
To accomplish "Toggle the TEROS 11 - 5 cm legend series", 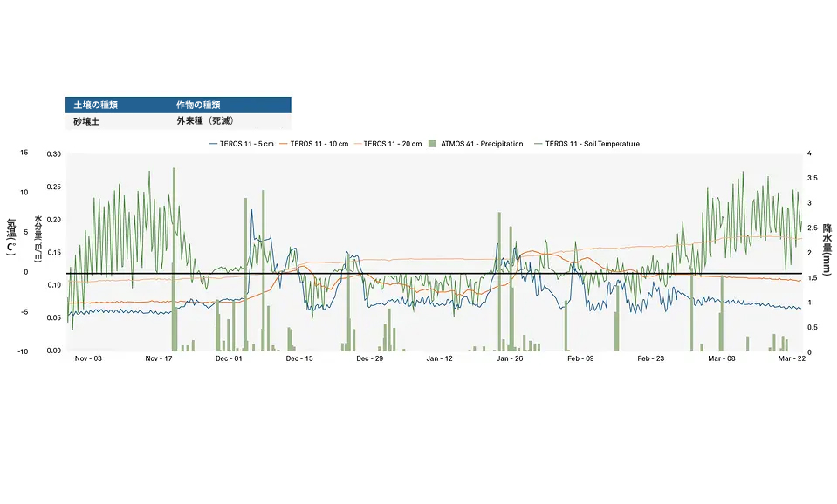I will [x=242, y=144].
